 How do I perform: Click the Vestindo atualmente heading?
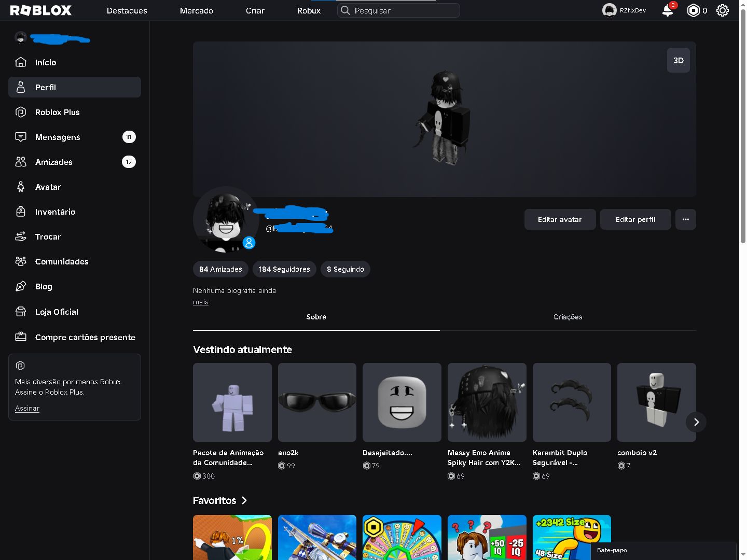click(242, 349)
